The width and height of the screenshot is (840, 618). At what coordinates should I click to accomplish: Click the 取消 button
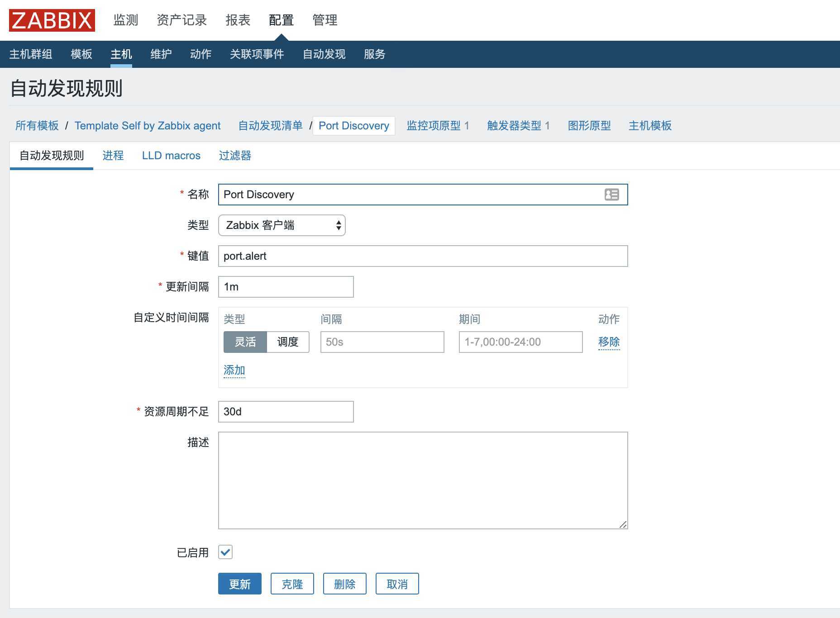click(x=397, y=584)
